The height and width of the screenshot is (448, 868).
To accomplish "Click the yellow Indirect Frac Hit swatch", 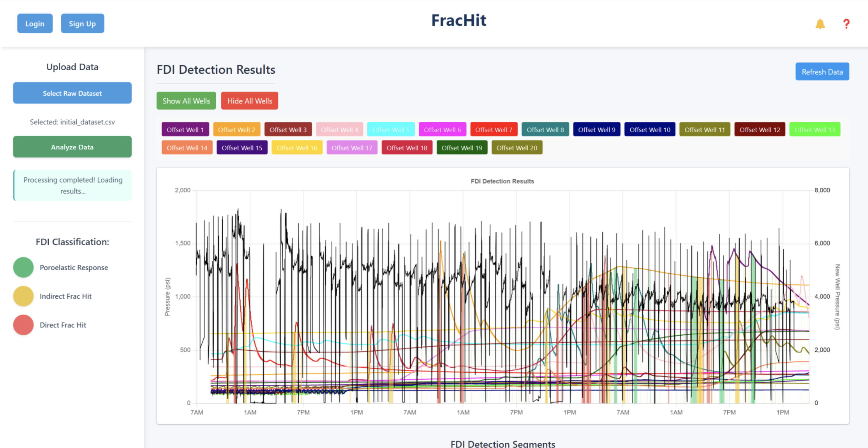I will (x=23, y=296).
